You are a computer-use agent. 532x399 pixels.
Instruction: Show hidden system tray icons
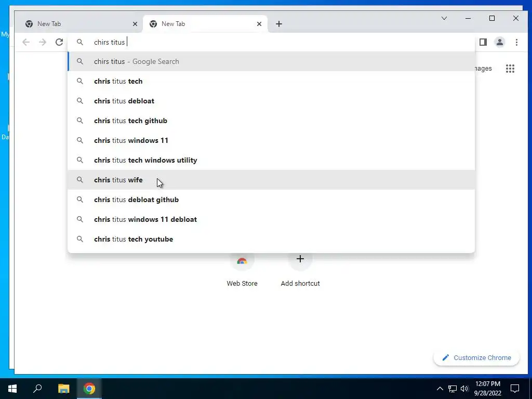coord(440,389)
